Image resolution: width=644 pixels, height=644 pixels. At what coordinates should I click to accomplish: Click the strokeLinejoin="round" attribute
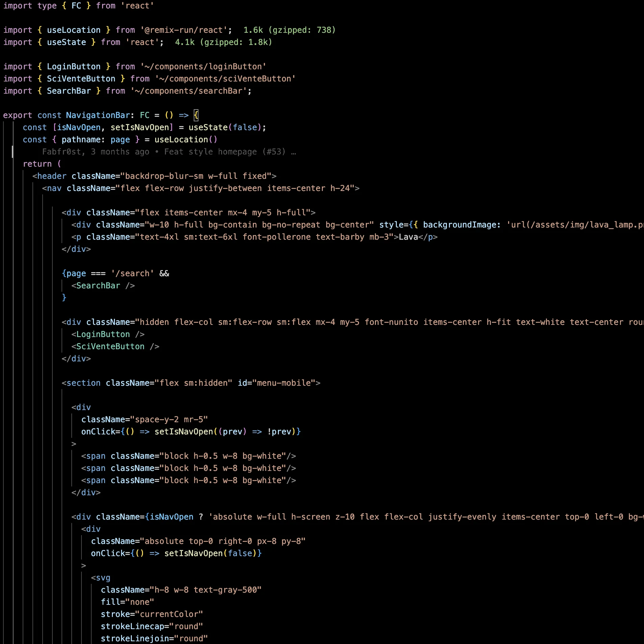tap(154, 639)
